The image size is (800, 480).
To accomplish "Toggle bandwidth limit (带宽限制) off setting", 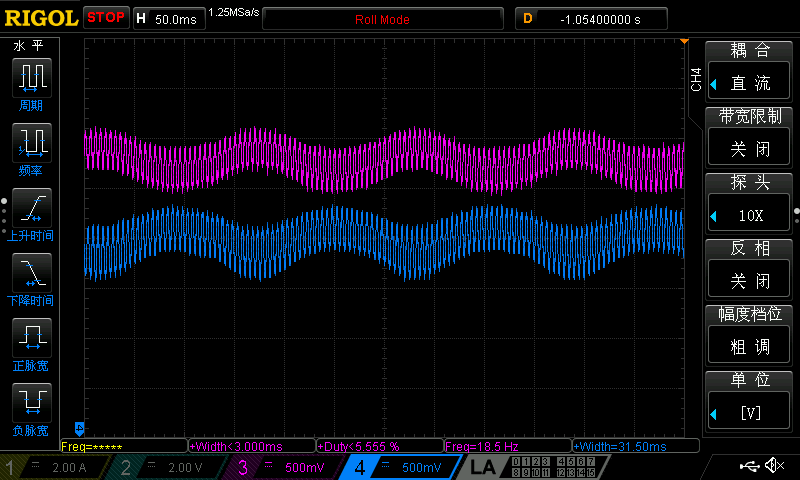I will point(750,149).
